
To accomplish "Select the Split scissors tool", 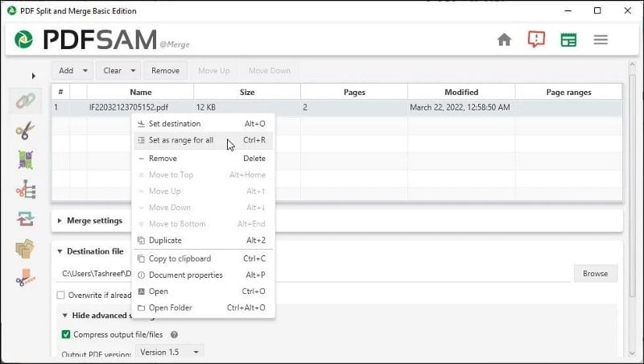I will [x=26, y=130].
